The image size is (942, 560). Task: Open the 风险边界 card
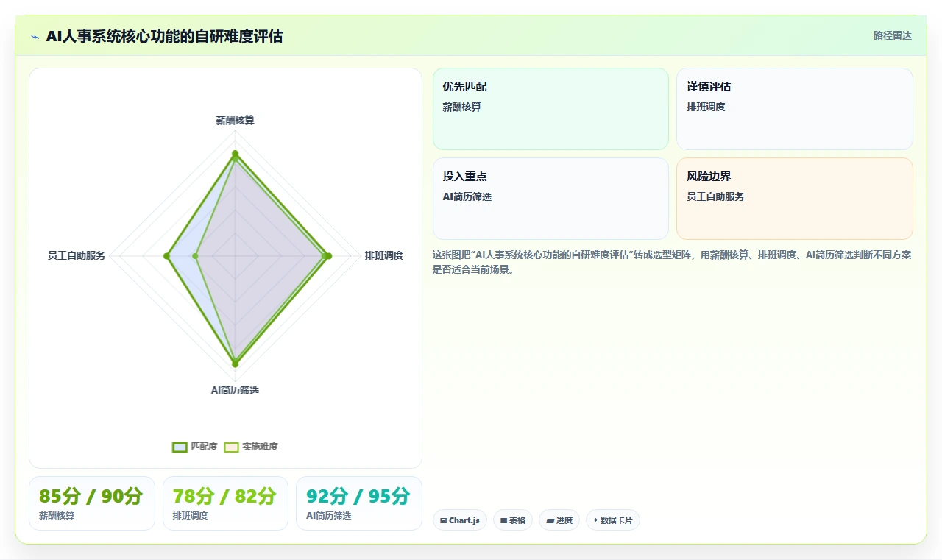coord(795,199)
